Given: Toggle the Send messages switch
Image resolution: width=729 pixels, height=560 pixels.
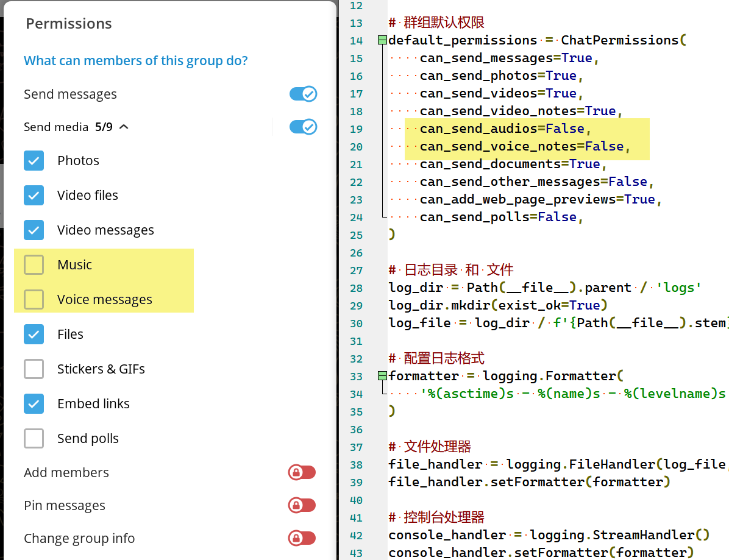Looking at the screenshot, I should pyautogui.click(x=303, y=94).
